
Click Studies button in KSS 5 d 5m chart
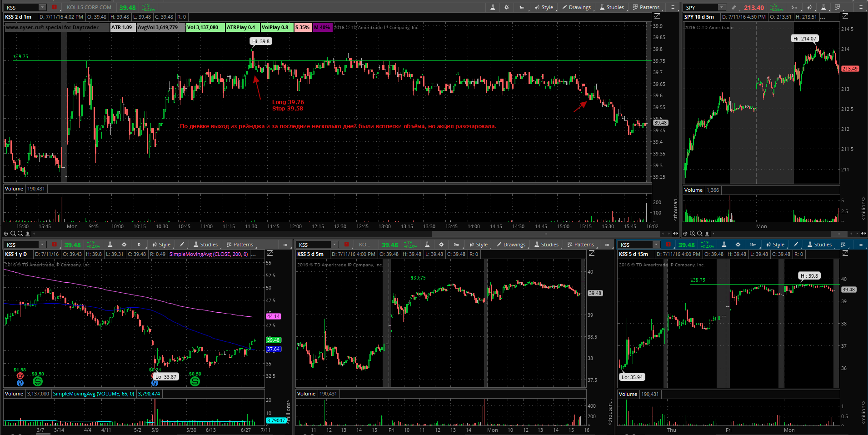coord(546,245)
